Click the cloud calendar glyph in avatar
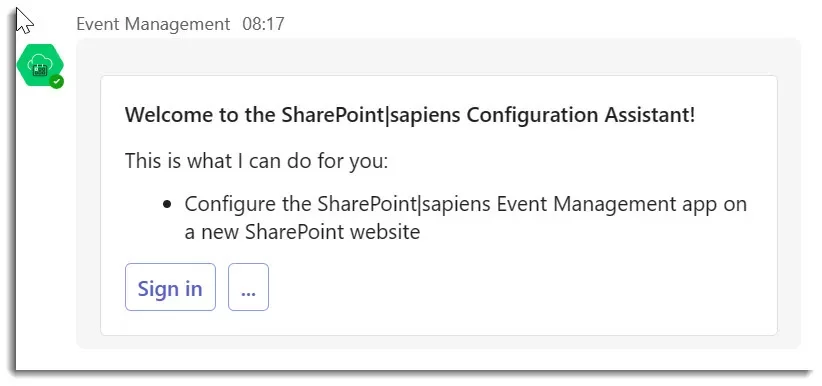This screenshot has width=822, height=386. (40, 66)
